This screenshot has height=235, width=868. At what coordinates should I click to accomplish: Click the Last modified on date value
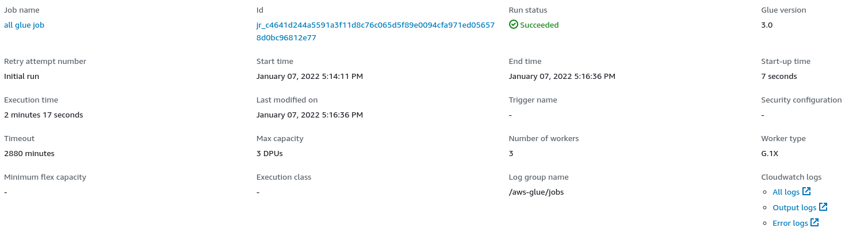pyautogui.click(x=309, y=115)
